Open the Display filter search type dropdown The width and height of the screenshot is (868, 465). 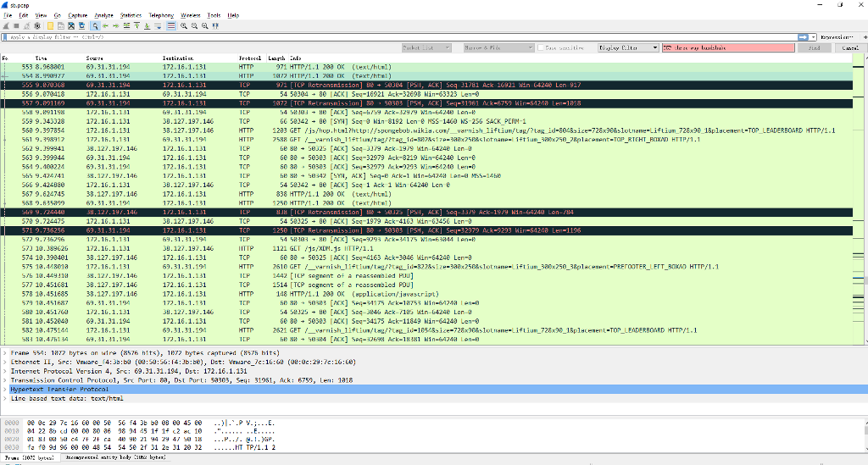tap(628, 48)
